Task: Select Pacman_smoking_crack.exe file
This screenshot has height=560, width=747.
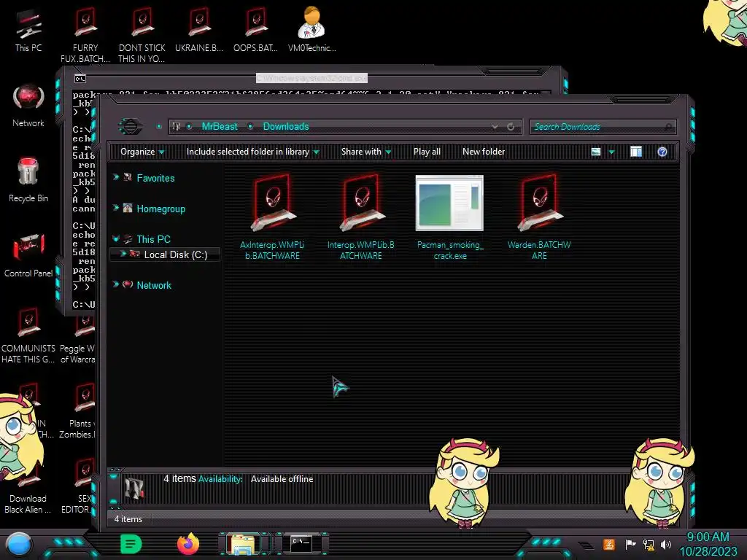Action: click(x=449, y=217)
